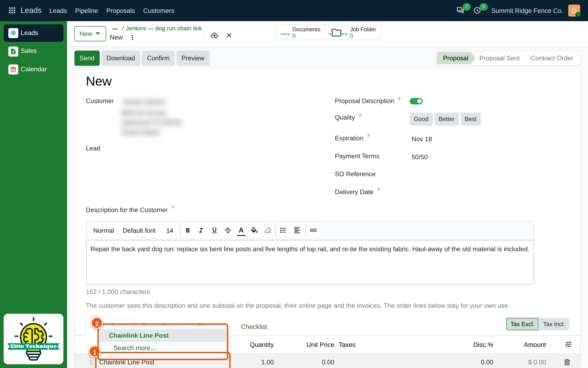Toggle bold formatting
The width and height of the screenshot is (588, 368).
(188, 230)
